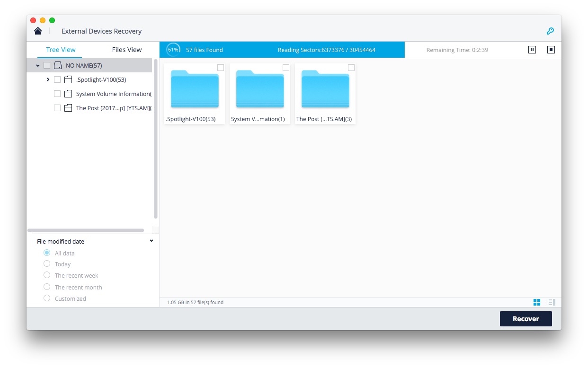Tick the The Post folder thumbnail checkbox
Viewport: 588px width, 368px height.
(351, 68)
